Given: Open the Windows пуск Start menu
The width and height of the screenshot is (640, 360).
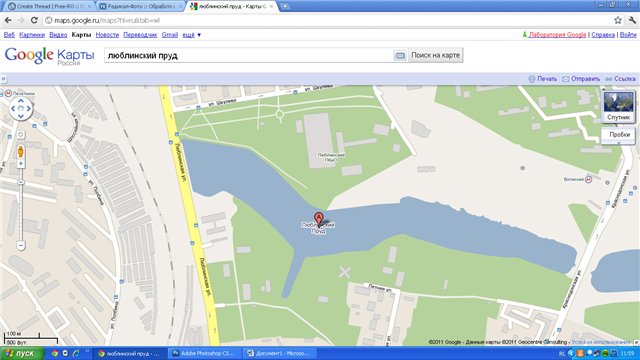Looking at the screenshot, I should [22, 353].
